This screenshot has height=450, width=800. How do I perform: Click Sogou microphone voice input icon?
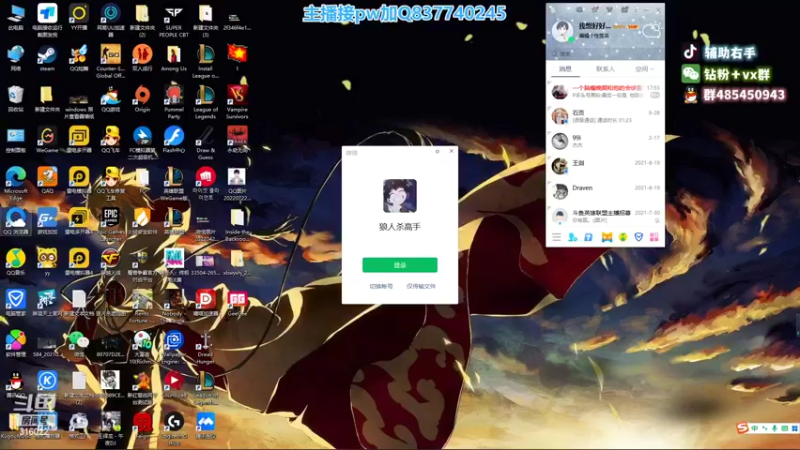[x=774, y=429]
